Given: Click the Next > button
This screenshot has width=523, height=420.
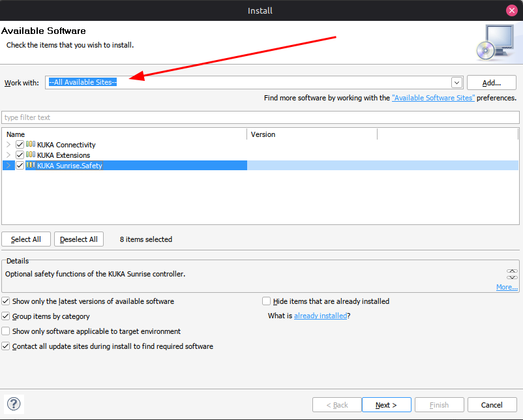Looking at the screenshot, I should 386,404.
